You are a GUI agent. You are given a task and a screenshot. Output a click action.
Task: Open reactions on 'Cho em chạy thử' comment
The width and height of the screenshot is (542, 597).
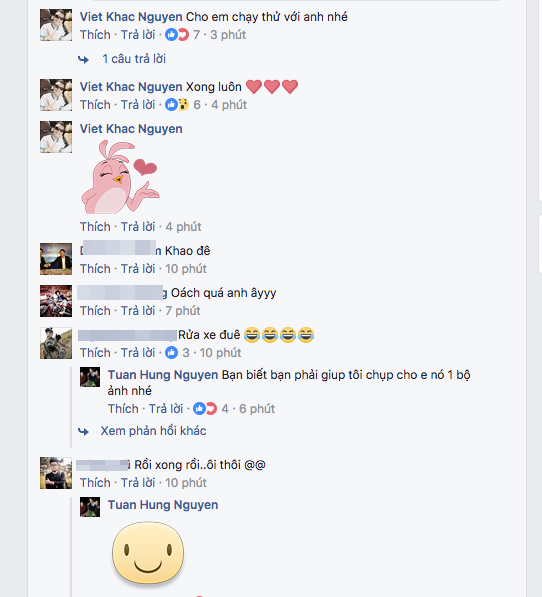click(x=182, y=35)
